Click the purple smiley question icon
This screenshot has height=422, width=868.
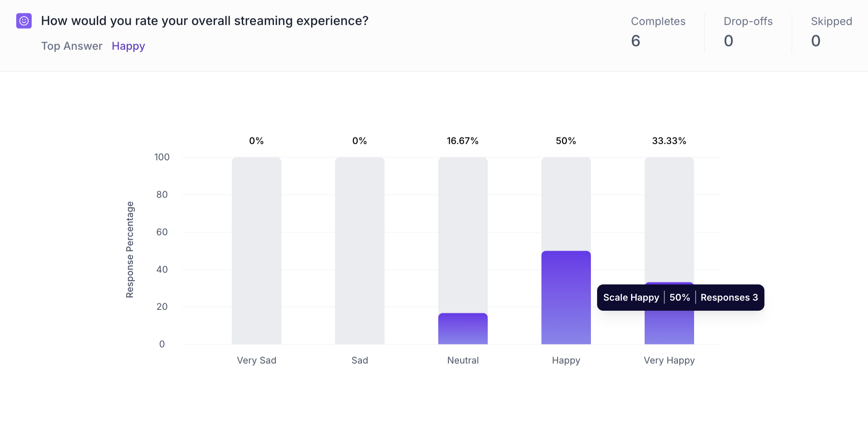(x=24, y=21)
